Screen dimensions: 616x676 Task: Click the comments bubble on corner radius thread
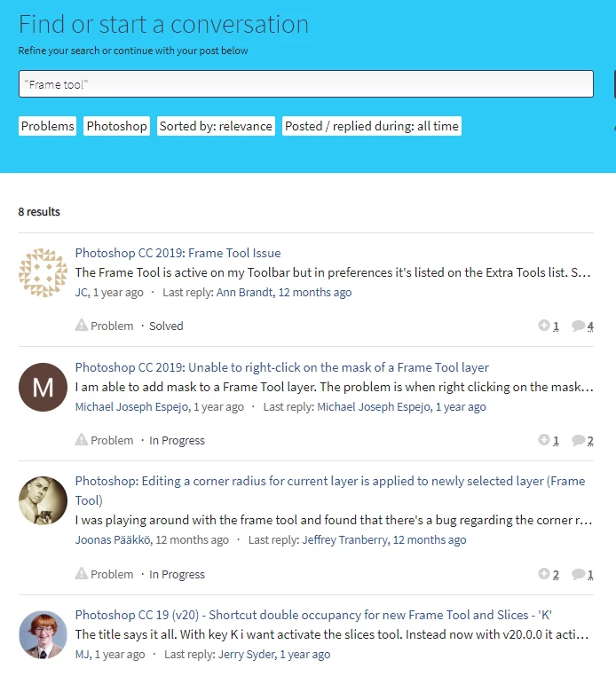click(x=579, y=574)
